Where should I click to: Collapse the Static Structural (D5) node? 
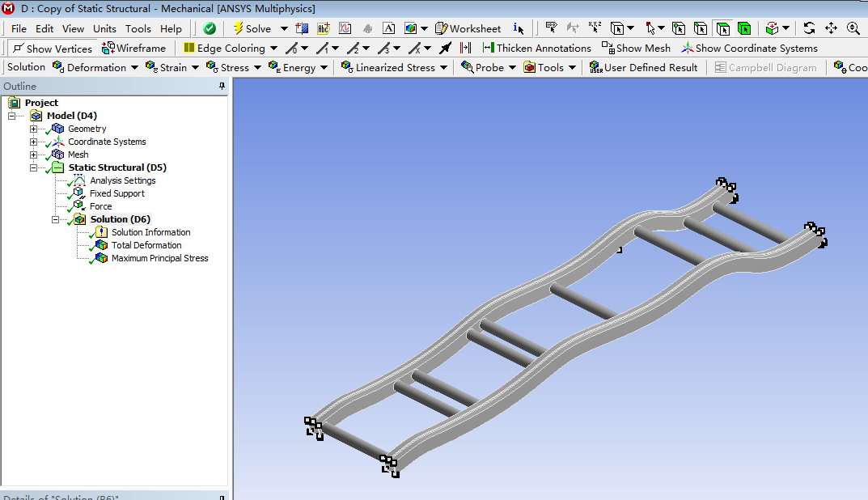pos(34,167)
